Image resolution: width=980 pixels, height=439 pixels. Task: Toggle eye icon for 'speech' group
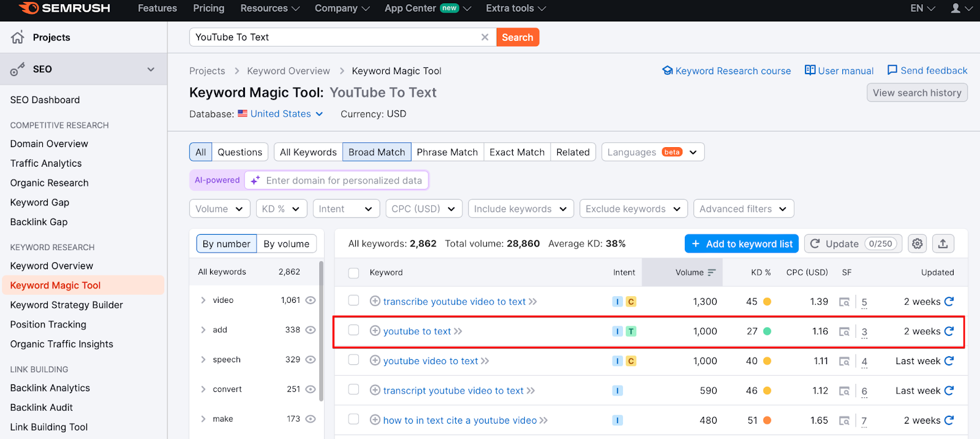coord(311,360)
